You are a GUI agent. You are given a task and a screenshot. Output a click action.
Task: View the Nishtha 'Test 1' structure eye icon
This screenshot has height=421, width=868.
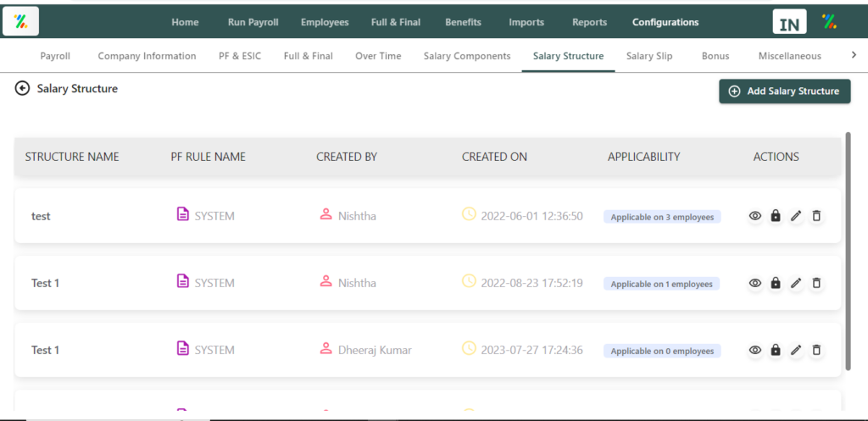(755, 283)
